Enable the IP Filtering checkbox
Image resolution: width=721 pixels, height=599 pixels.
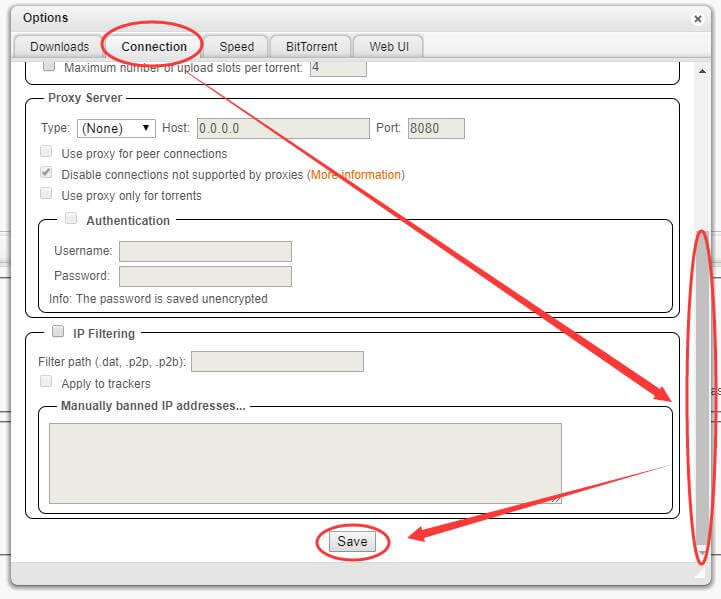click(58, 332)
